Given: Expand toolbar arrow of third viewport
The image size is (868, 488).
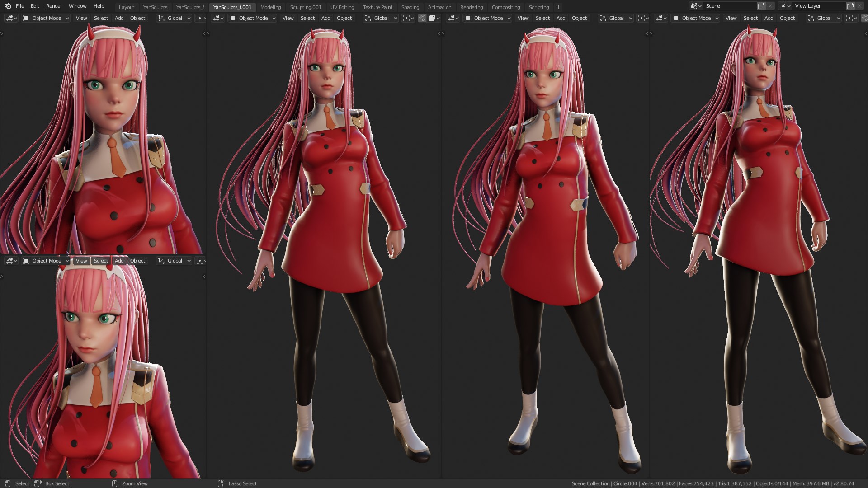Looking at the screenshot, I should point(443,34).
